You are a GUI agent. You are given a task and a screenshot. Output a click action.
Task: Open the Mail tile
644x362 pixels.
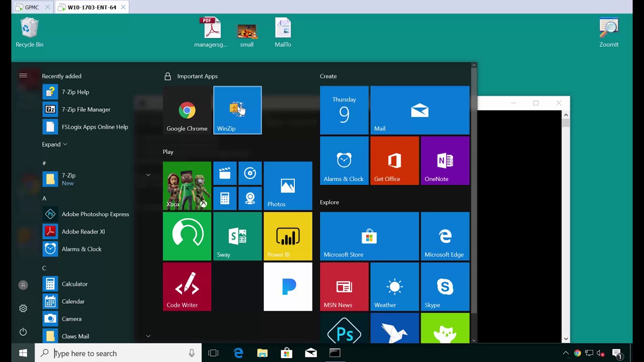click(420, 110)
